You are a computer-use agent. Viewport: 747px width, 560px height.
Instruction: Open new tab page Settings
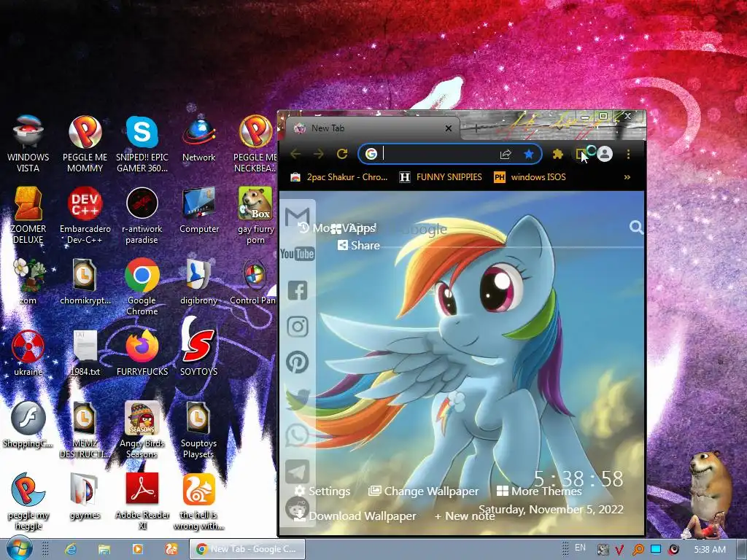click(x=322, y=491)
